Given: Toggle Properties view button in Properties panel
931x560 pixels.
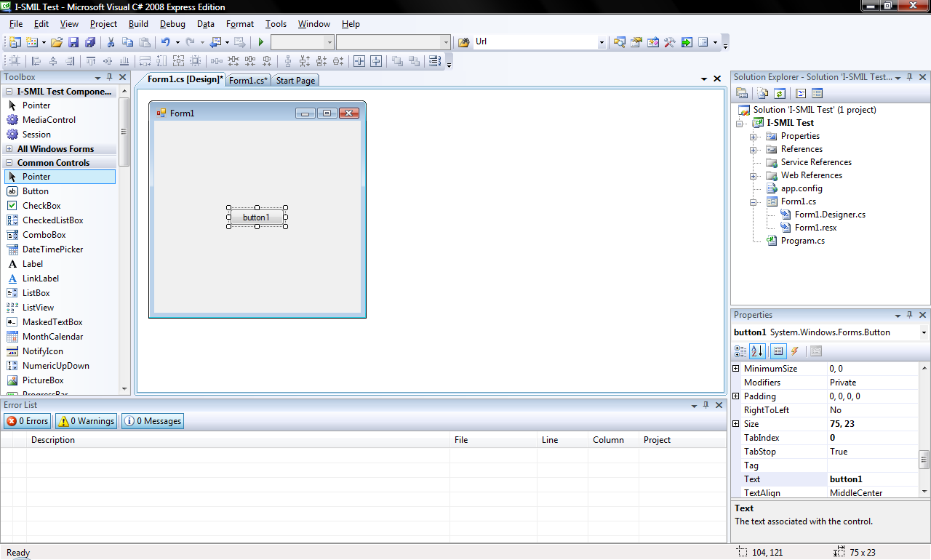Looking at the screenshot, I should click(x=778, y=351).
